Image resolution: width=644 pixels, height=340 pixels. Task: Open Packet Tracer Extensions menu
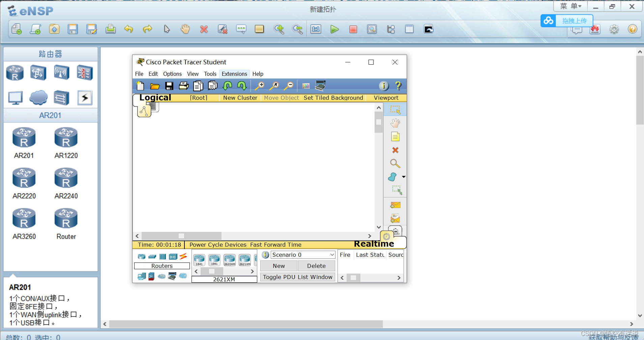click(234, 74)
